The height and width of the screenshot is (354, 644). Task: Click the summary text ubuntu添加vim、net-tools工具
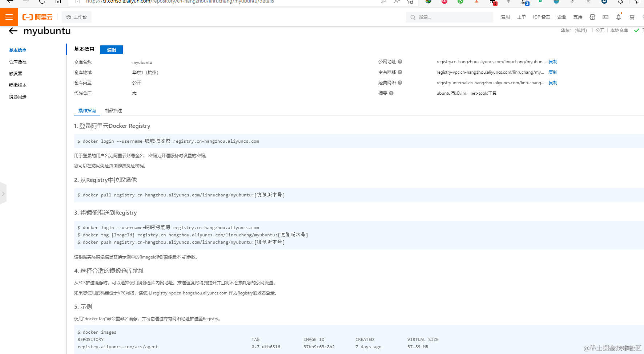467,93
